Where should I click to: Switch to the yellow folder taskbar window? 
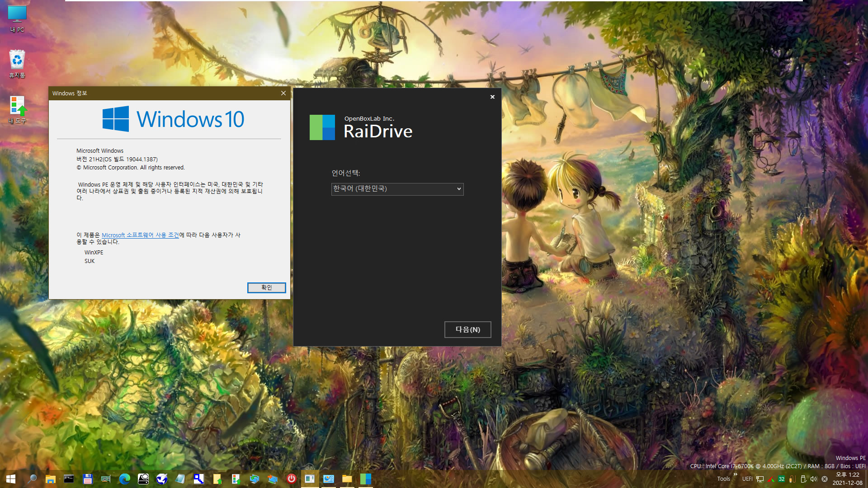tap(347, 479)
